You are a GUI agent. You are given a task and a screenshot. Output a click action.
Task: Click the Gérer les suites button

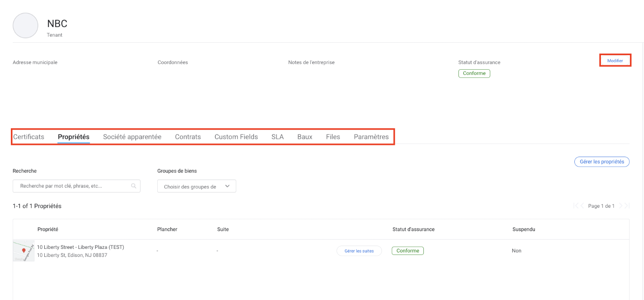(359, 251)
